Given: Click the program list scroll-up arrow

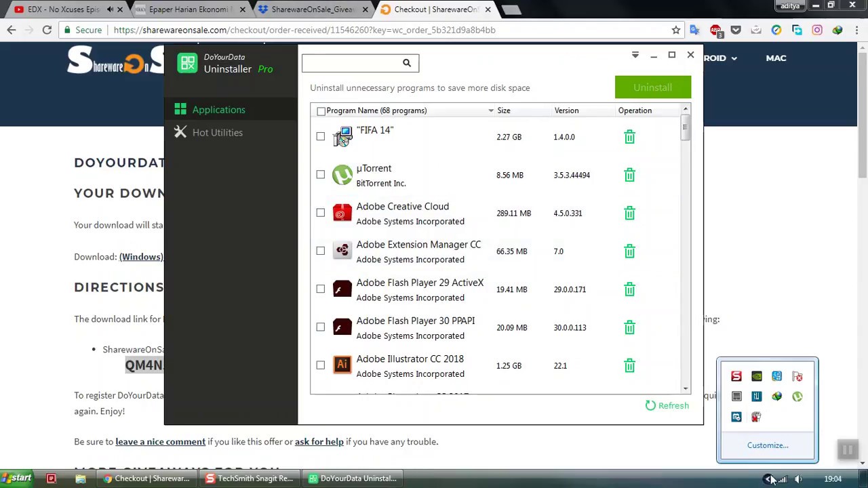Looking at the screenshot, I should 686,110.
